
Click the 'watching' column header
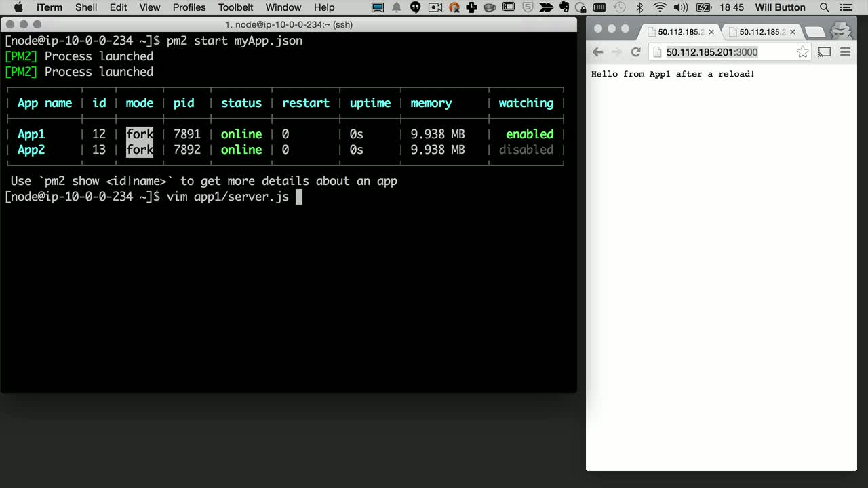pos(526,103)
